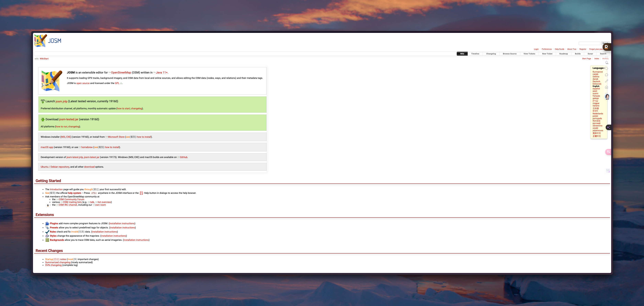Click the home icon in right sidebar
The height and width of the screenshot is (306, 644).
pyautogui.click(x=607, y=87)
